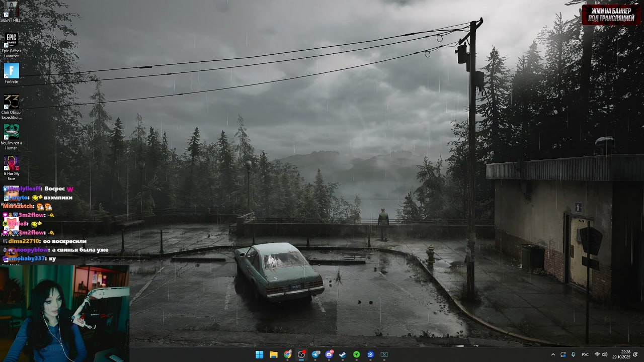
Task: Open Discord from the taskbar
Action: pyautogui.click(x=330, y=354)
